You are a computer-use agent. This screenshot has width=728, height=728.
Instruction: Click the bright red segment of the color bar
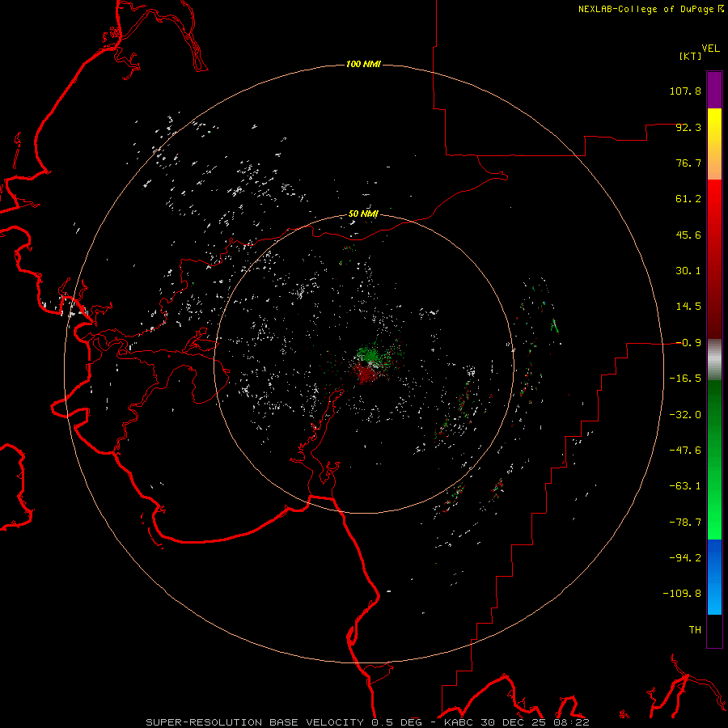coord(714,205)
